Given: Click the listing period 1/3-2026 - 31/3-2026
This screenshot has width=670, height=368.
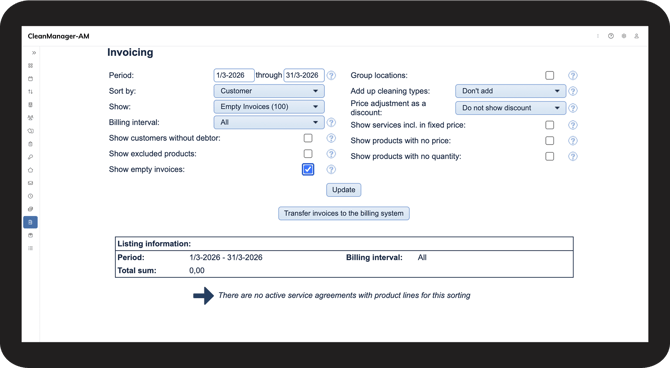Looking at the screenshot, I should tap(226, 258).
